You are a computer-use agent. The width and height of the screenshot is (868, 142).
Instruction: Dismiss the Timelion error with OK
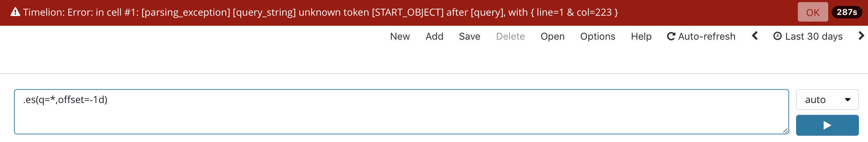click(x=813, y=12)
